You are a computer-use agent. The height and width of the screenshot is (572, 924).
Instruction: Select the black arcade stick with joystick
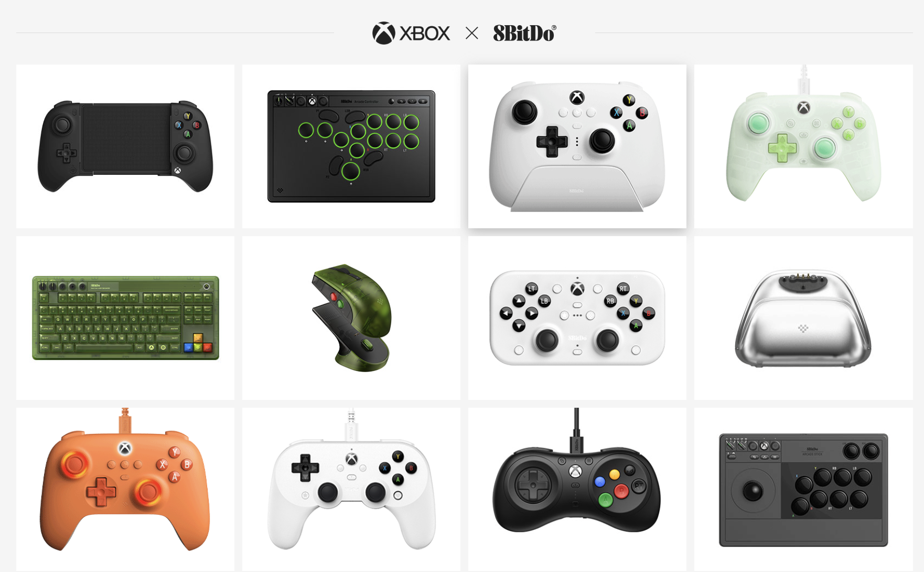pyautogui.click(x=803, y=489)
